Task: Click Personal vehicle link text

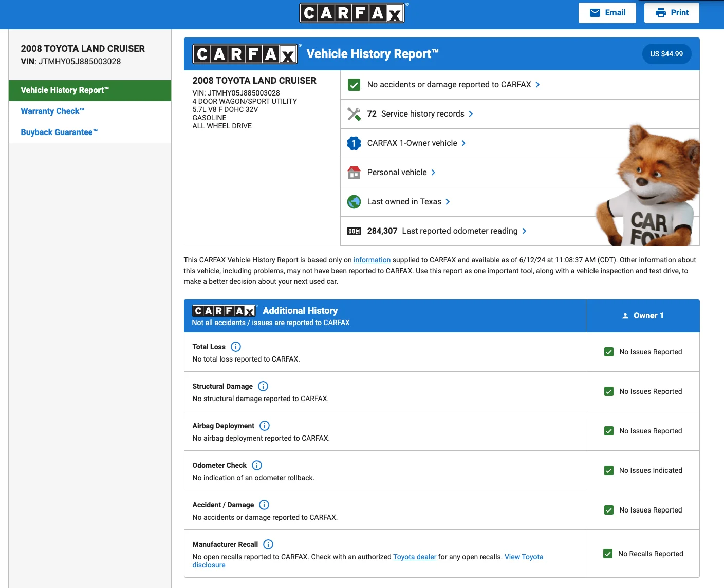Action: 397,173
